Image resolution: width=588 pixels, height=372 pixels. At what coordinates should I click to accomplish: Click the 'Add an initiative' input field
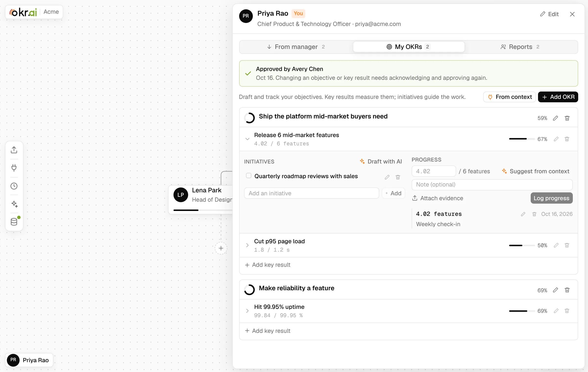pos(311,193)
